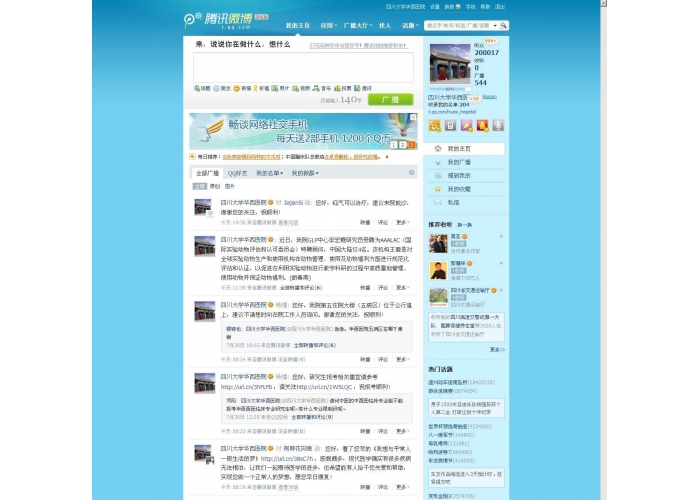
Task: Open 私信 private messages in sidebar
Action: pyautogui.click(x=464, y=202)
